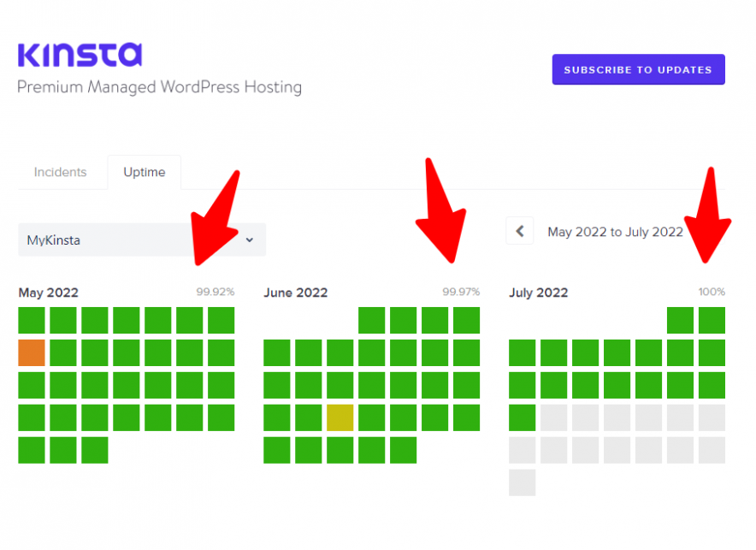This screenshot has height=550, width=756.
Task: Click the first gray future-day square in July
Action: coord(555,417)
